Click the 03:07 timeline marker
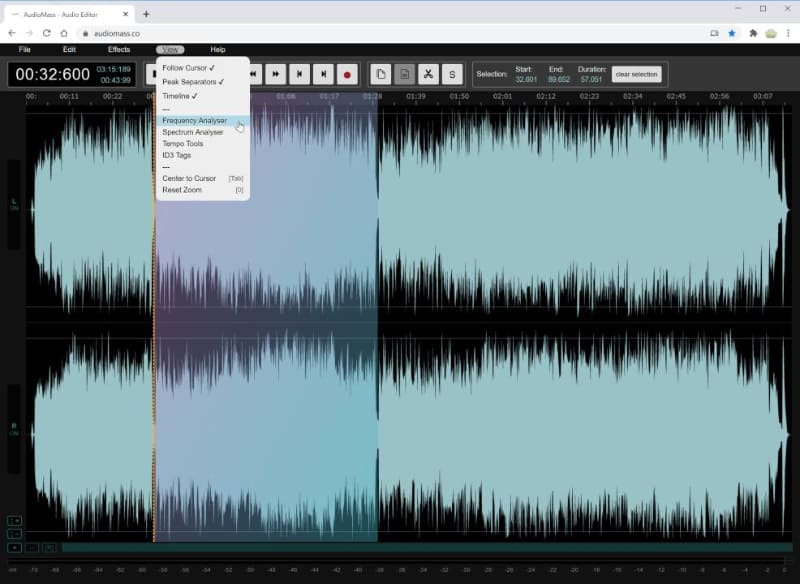 point(763,96)
